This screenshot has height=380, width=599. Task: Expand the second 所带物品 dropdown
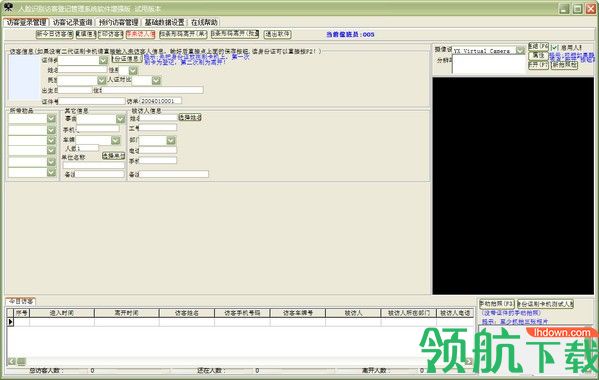tap(52, 130)
